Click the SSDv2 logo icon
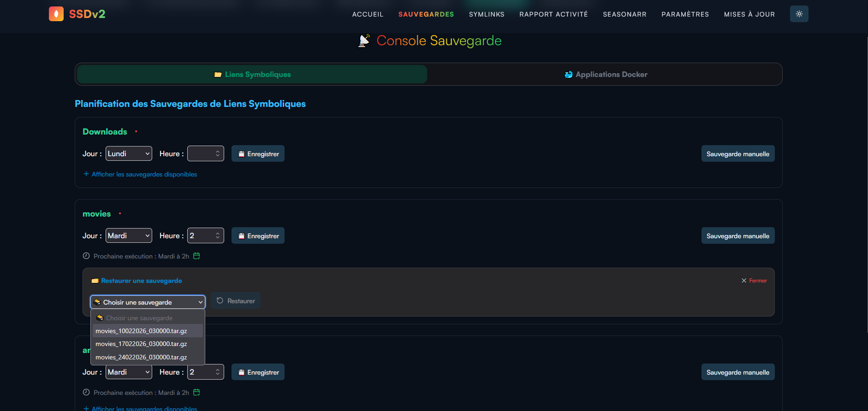This screenshot has width=868, height=411. 56,14
